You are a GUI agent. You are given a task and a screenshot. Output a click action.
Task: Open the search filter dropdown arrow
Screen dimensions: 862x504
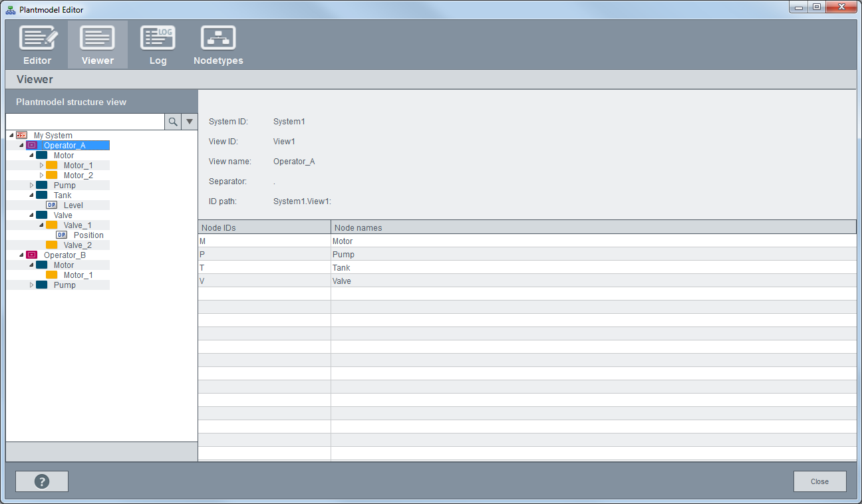(x=190, y=122)
